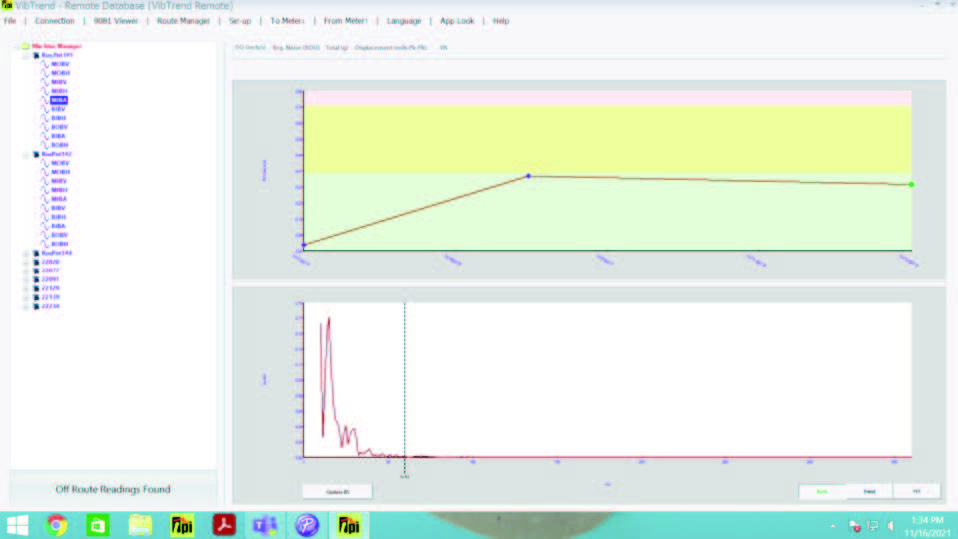
Task: Click the root folder icon in machine tree
Action: pyautogui.click(x=25, y=46)
